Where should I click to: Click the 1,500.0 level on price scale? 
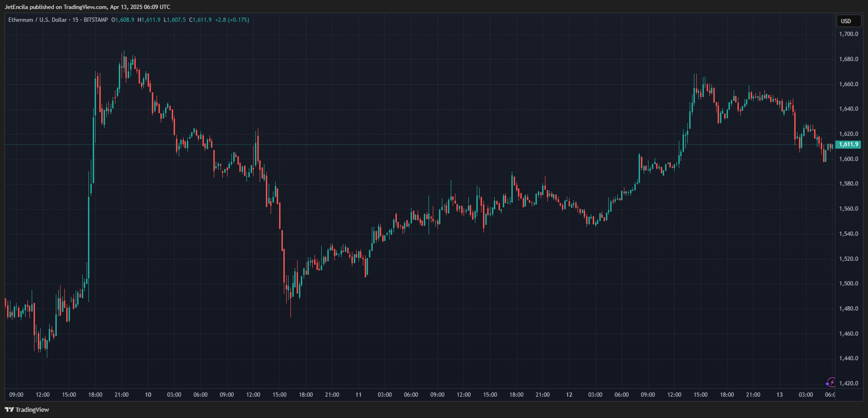click(x=848, y=284)
